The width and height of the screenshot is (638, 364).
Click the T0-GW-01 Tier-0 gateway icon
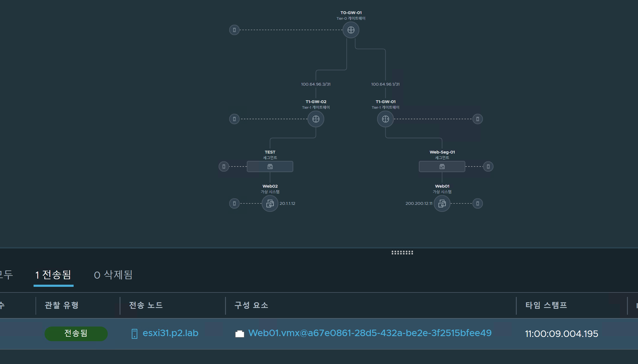tap(351, 30)
